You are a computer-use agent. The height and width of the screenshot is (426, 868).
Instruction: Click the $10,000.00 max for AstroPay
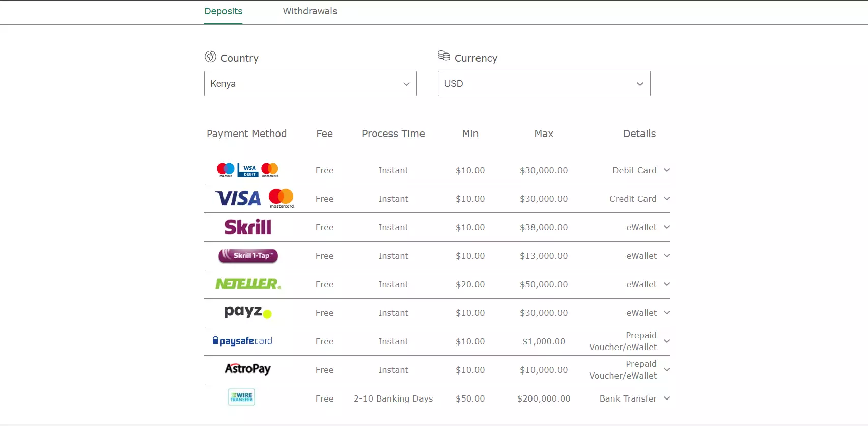[544, 370]
